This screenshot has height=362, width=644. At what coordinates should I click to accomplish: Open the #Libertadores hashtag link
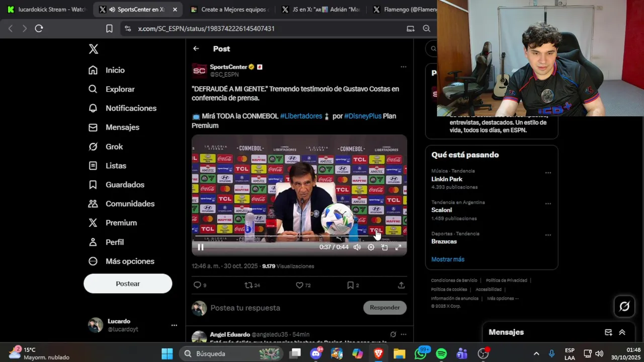[x=301, y=116]
